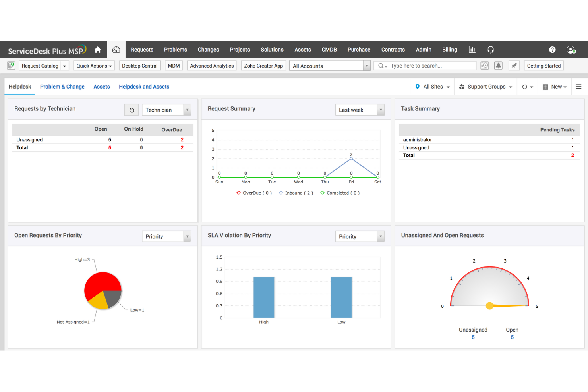Open the dashboard speedometer icon
588x392 pixels.
click(x=116, y=49)
